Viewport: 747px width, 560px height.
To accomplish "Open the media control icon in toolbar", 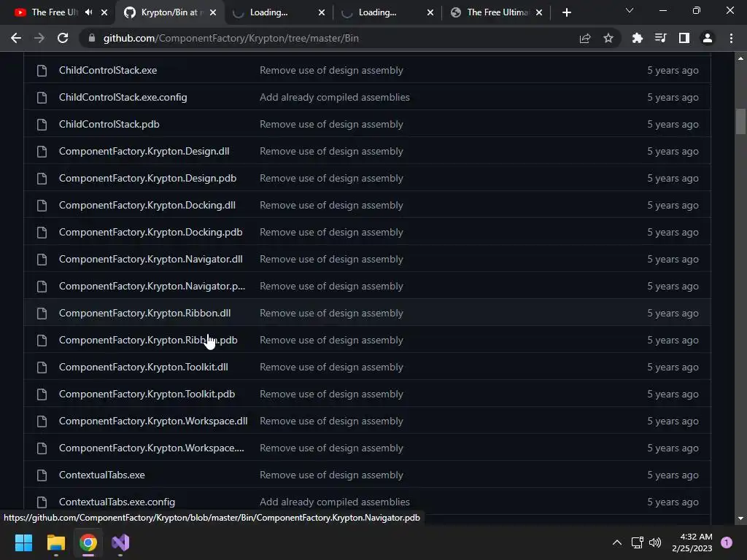I will pyautogui.click(x=660, y=38).
